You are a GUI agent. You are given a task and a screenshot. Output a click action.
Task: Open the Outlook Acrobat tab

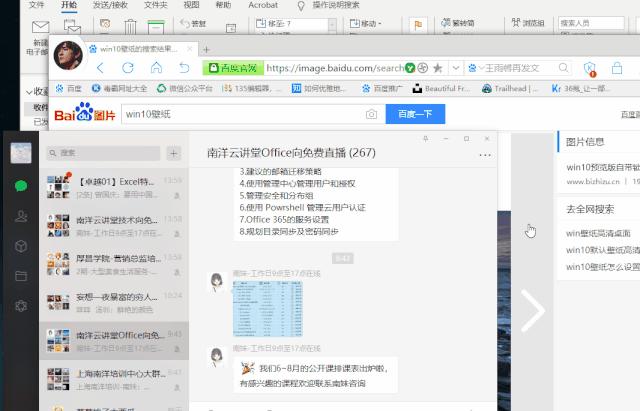[263, 5]
